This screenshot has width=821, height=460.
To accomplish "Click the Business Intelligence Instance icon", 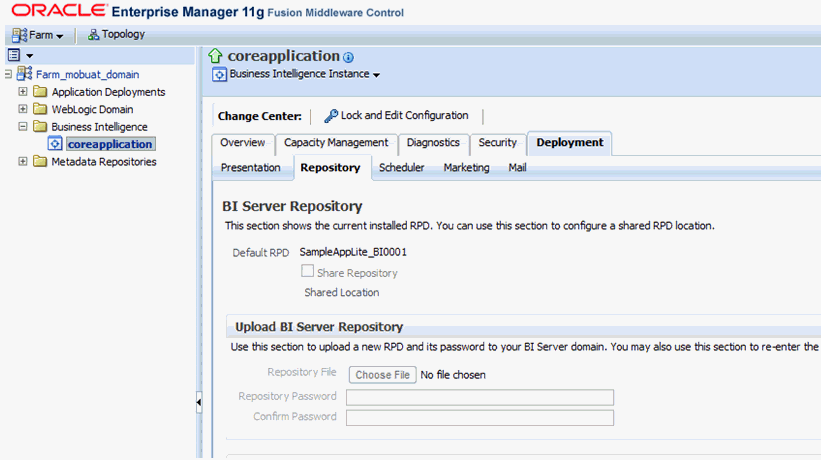I will click(219, 74).
